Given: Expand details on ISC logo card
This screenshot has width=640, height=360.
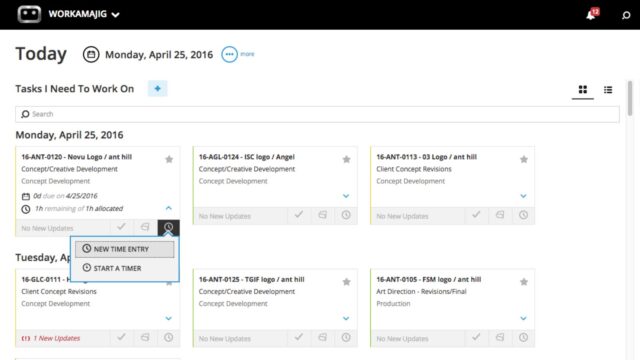Looking at the screenshot, I should click(x=346, y=196).
